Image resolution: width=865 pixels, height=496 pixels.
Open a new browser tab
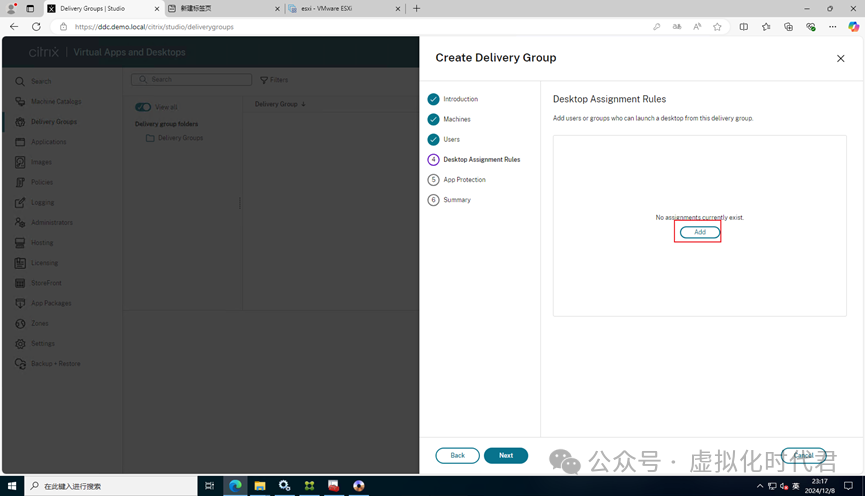417,8
